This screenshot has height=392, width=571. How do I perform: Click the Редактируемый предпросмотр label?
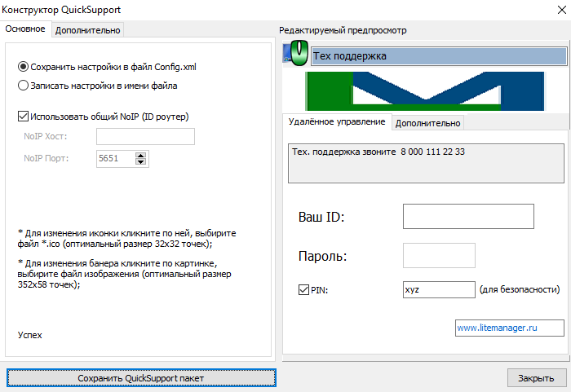343,30
